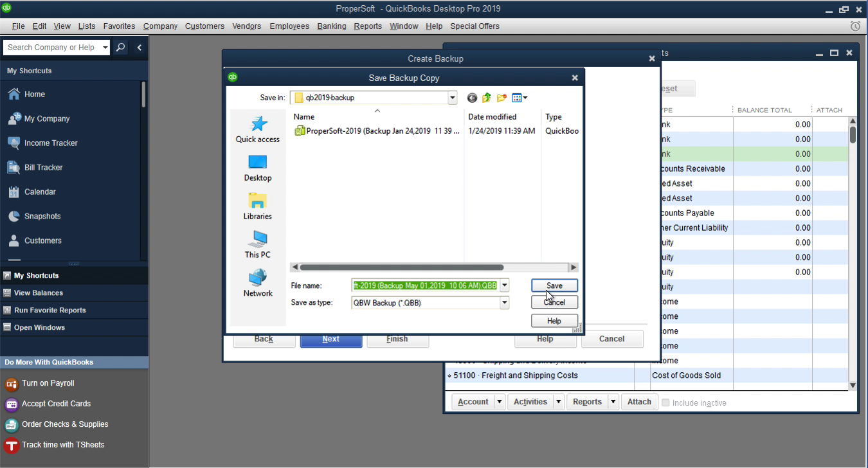Screen dimensions: 868x468
Task: Sort file list by Name column
Action: tap(377, 117)
